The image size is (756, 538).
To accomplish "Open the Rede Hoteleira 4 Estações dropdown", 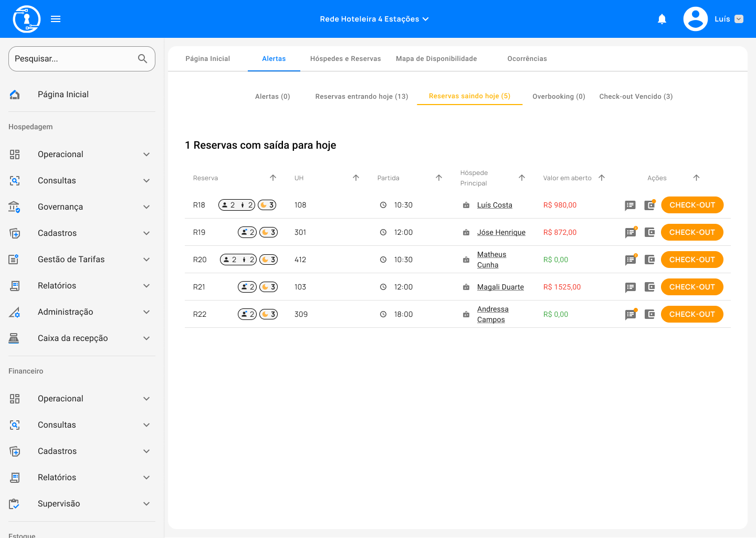I will (374, 19).
